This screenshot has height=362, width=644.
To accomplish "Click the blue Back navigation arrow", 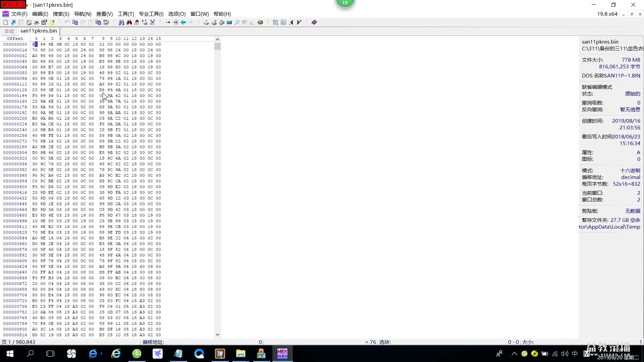I will click(183, 22).
